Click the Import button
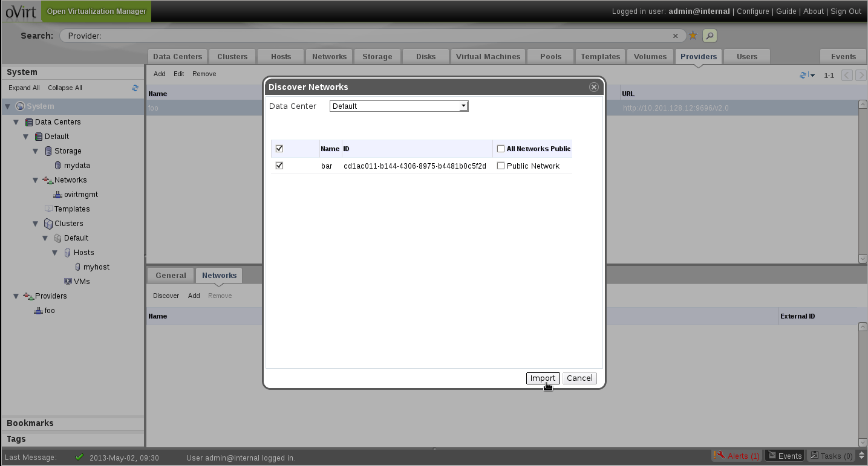The image size is (868, 466). [x=543, y=378]
